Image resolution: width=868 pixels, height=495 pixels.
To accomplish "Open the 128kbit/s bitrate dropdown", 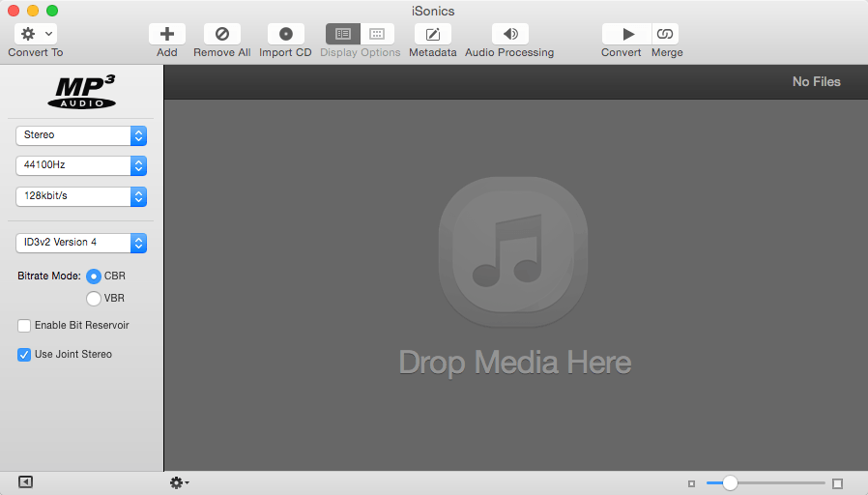I will [81, 196].
